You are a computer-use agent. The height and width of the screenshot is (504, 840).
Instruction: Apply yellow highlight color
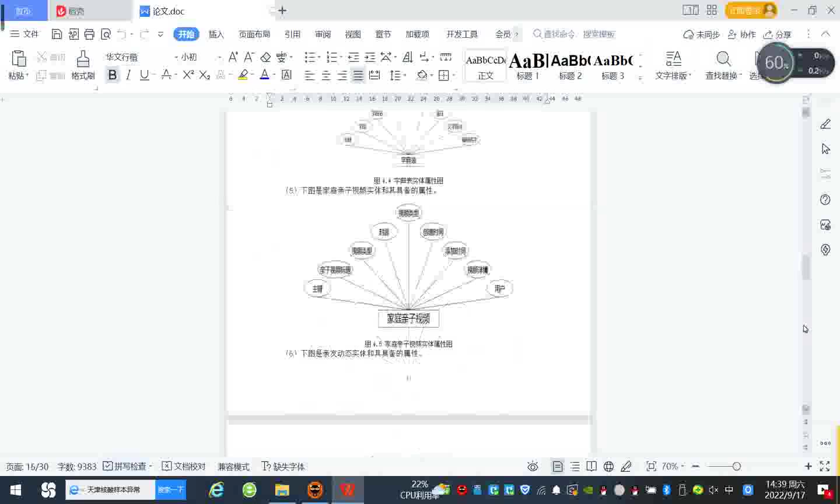pos(243,75)
